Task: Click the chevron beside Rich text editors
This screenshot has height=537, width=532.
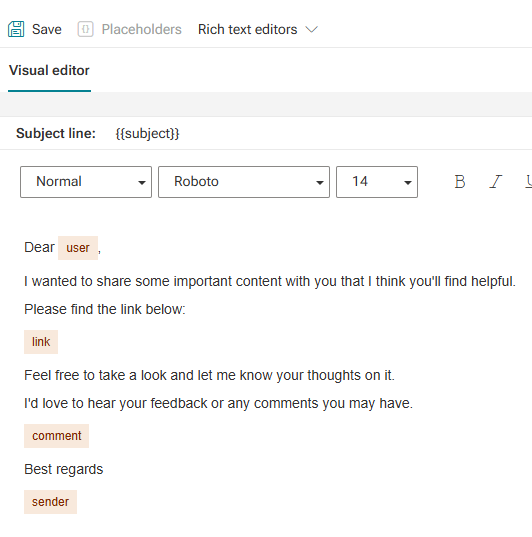Action: (312, 30)
